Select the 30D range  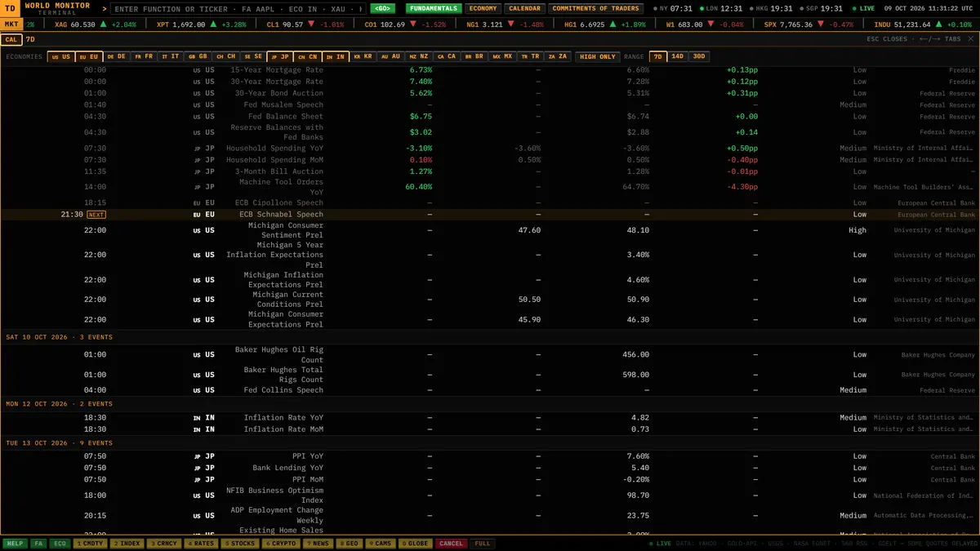[x=699, y=57]
